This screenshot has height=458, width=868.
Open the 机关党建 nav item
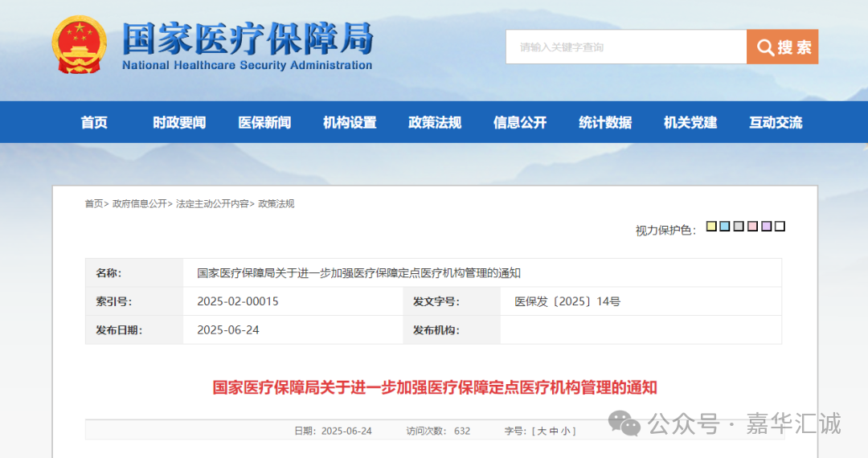tap(690, 122)
